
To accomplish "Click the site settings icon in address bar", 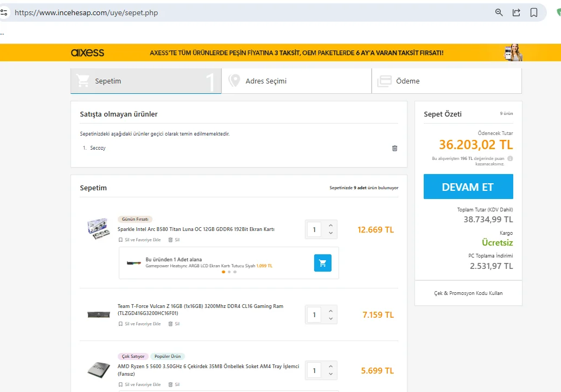I will 4,12.
